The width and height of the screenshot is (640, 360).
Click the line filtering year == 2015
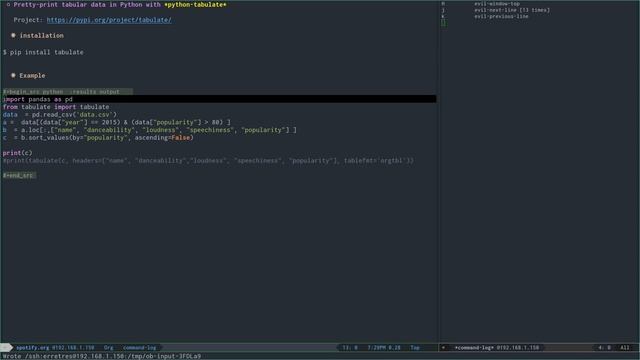[x=116, y=122]
